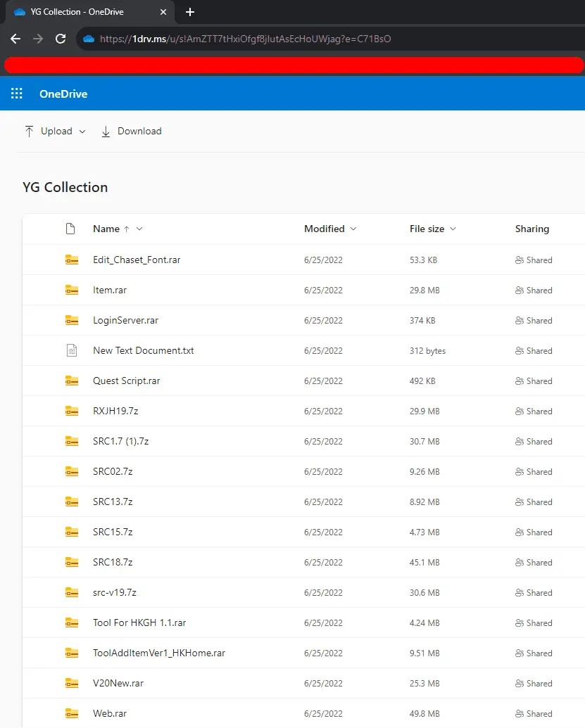This screenshot has height=728, width=585.
Task: Click the 312 bytes file size cell
Action: tap(427, 350)
